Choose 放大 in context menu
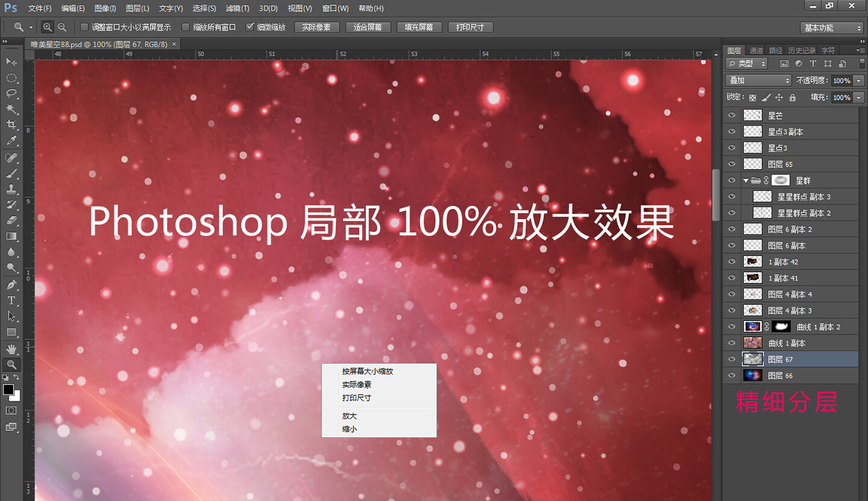The image size is (868, 501). click(x=379, y=416)
